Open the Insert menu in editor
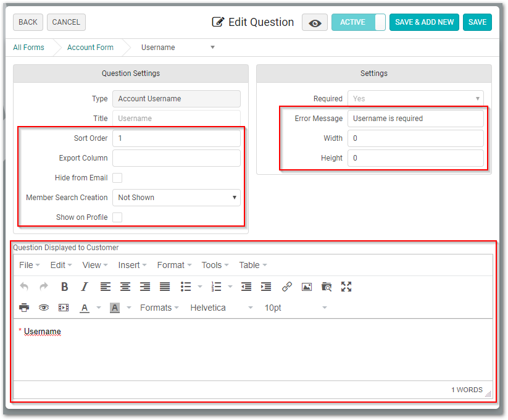 132,265
